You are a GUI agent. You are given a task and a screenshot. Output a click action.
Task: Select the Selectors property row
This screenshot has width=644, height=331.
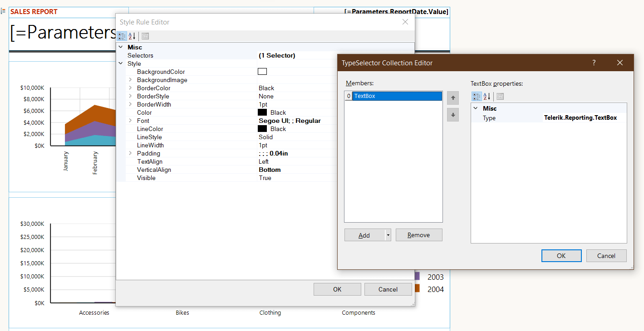click(227, 55)
